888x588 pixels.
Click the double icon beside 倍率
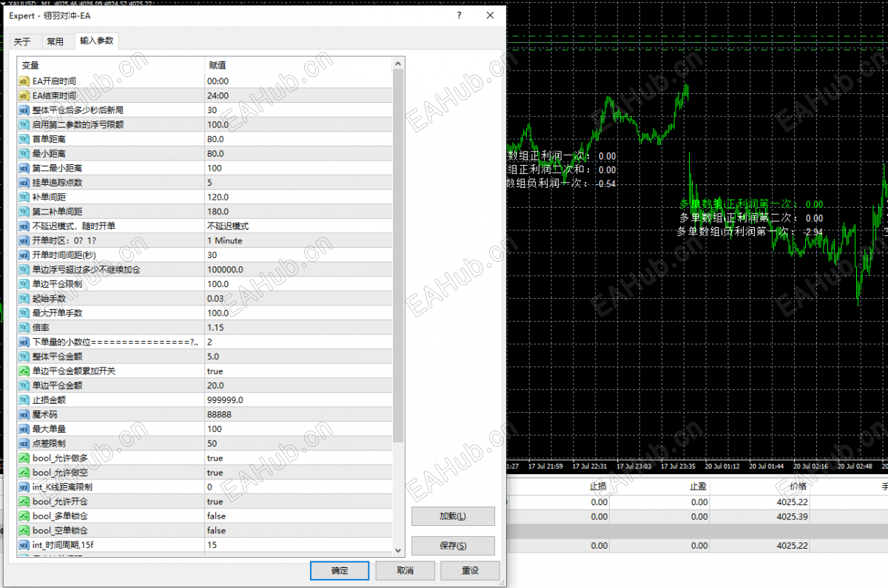click(x=24, y=328)
